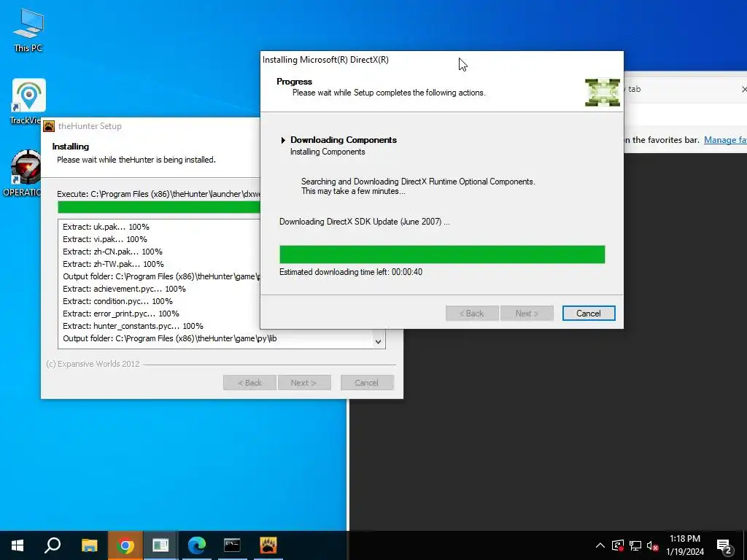Click the theHunter Setup title bar
Screen dimensions: 747x560
150,126
